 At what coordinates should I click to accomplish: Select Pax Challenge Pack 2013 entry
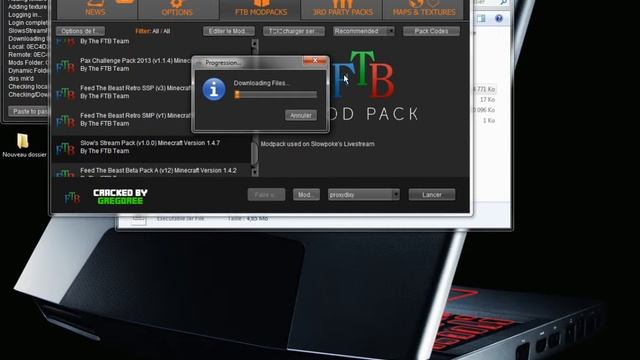point(152,64)
